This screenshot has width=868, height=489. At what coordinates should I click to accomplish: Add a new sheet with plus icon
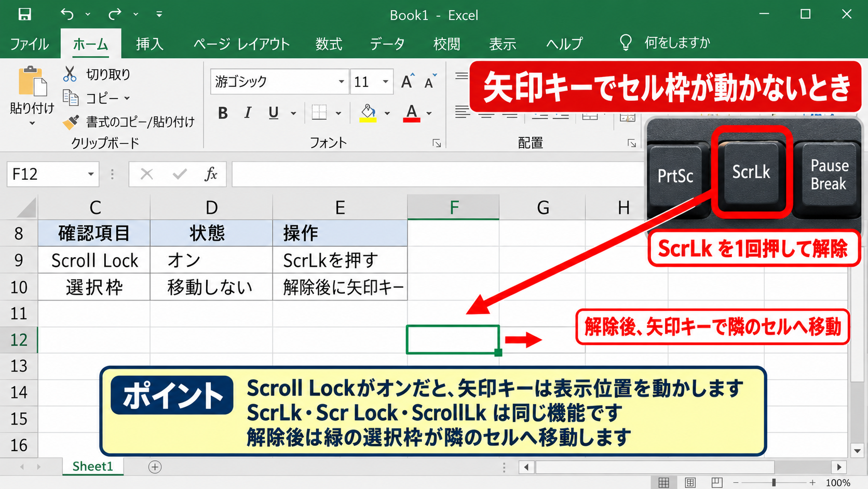click(x=155, y=467)
